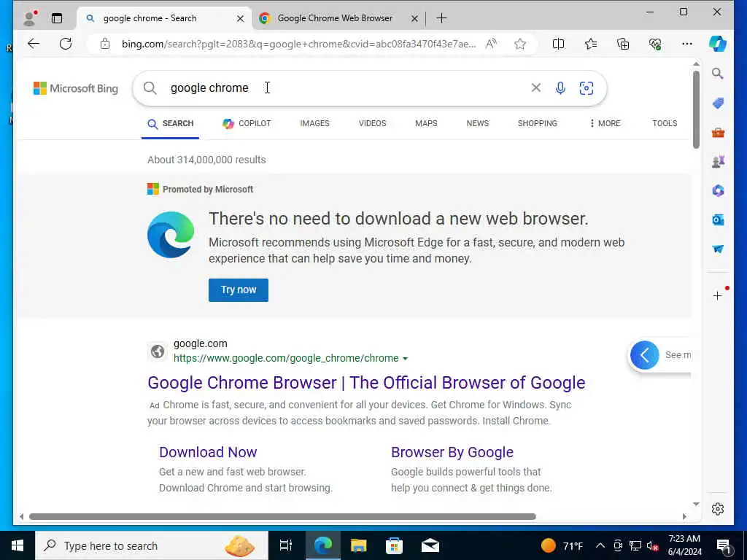Open the notification center
Image resolution: width=747 pixels, height=560 pixels.
(724, 545)
